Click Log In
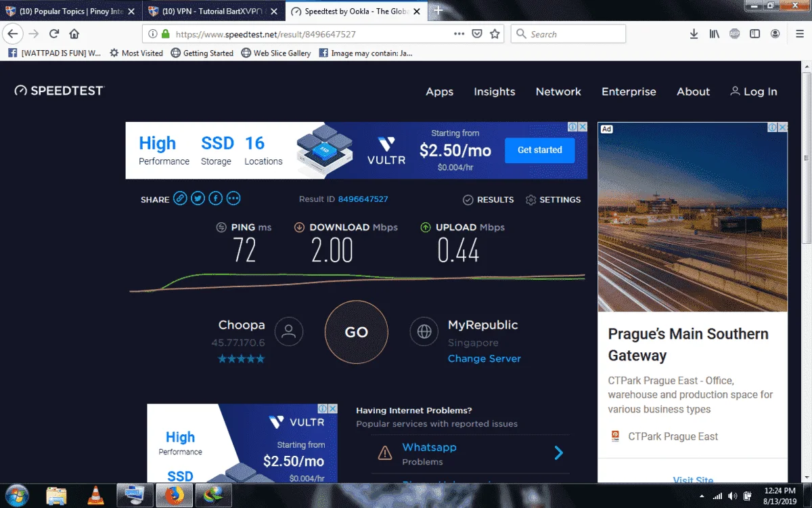This screenshot has height=508, width=812. (754, 91)
